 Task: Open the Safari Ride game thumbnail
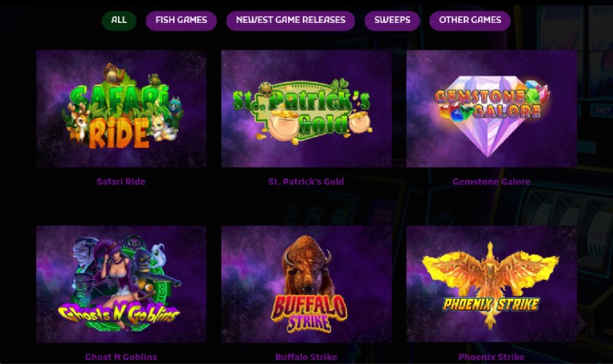[121, 109]
